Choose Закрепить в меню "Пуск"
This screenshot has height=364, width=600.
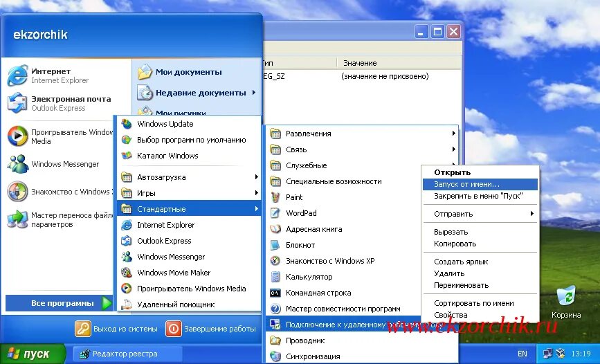coord(480,196)
